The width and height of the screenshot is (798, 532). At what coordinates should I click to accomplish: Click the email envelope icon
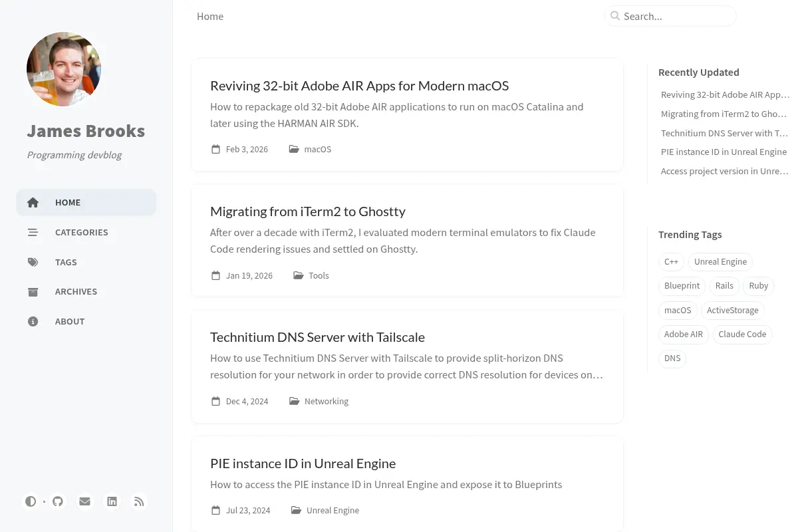point(84,501)
